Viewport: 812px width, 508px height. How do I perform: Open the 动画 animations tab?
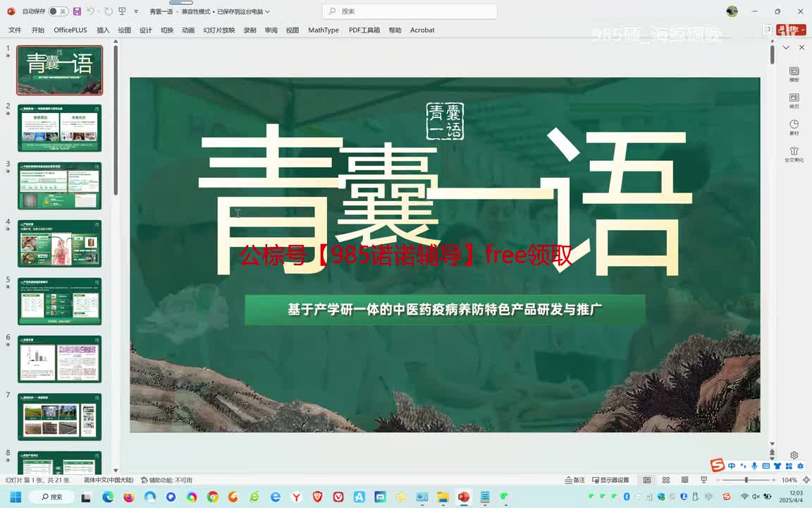188,30
